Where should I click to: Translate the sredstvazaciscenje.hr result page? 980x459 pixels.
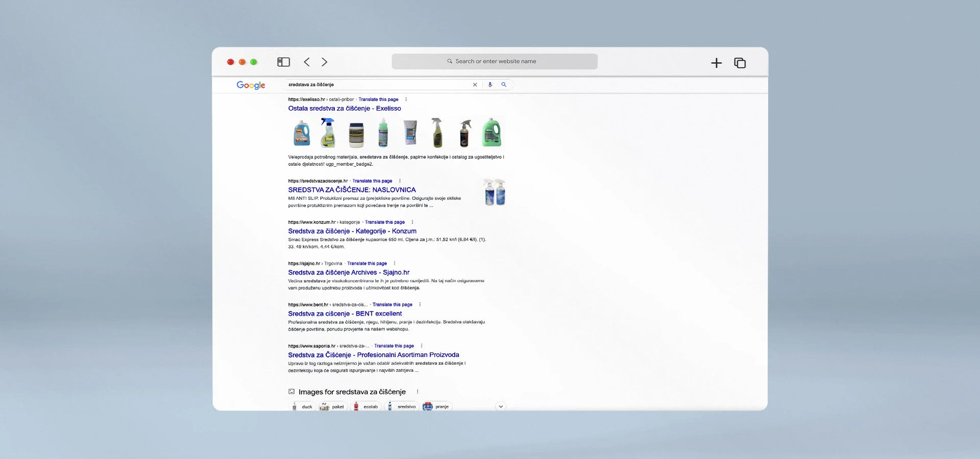[x=372, y=181]
